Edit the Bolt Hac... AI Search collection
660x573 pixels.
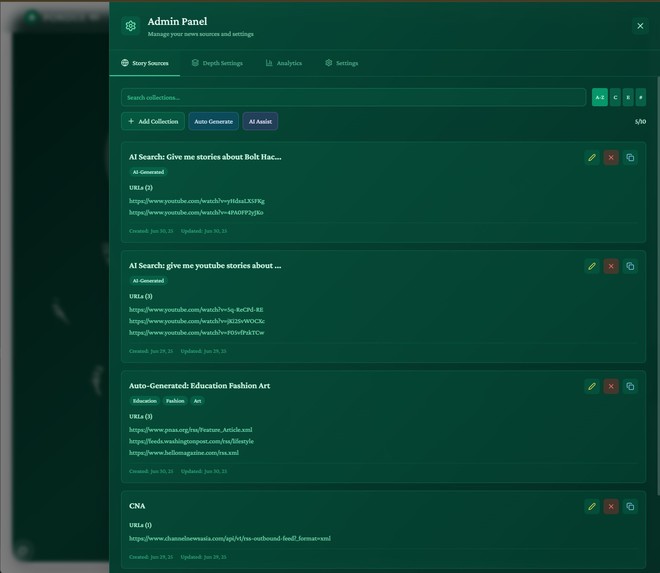pyautogui.click(x=592, y=157)
